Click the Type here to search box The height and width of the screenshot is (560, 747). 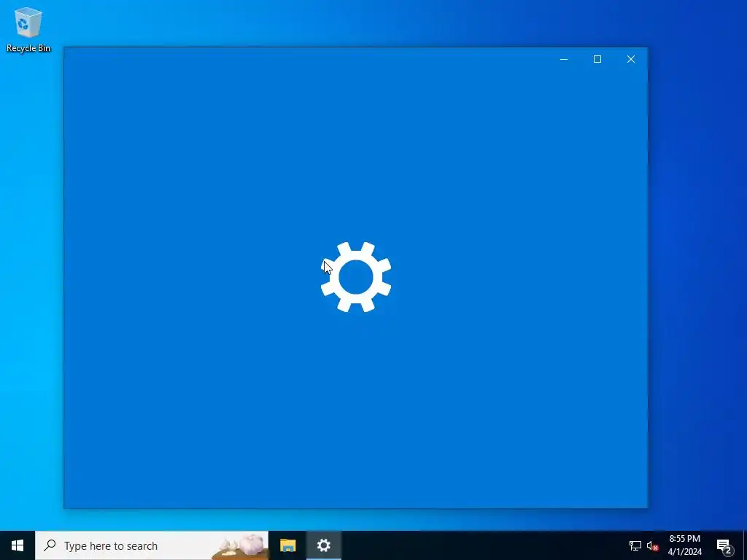pyautogui.click(x=152, y=545)
